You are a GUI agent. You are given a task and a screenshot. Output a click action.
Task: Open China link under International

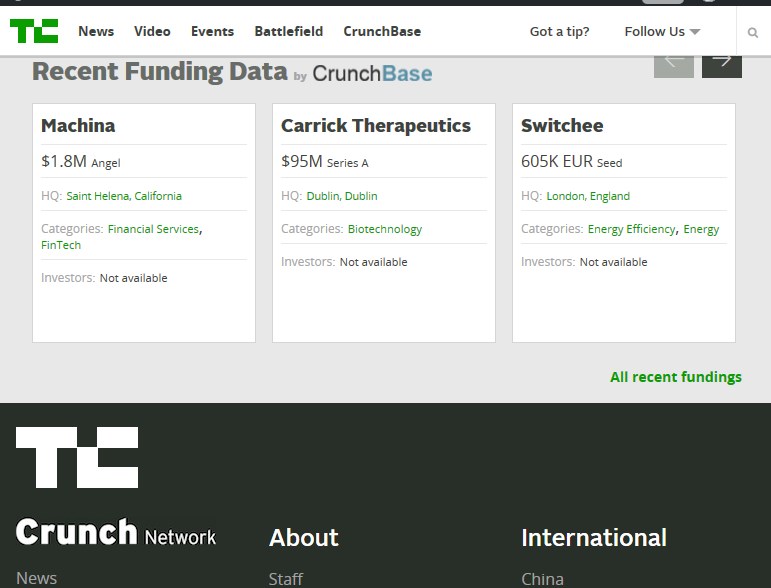542,579
